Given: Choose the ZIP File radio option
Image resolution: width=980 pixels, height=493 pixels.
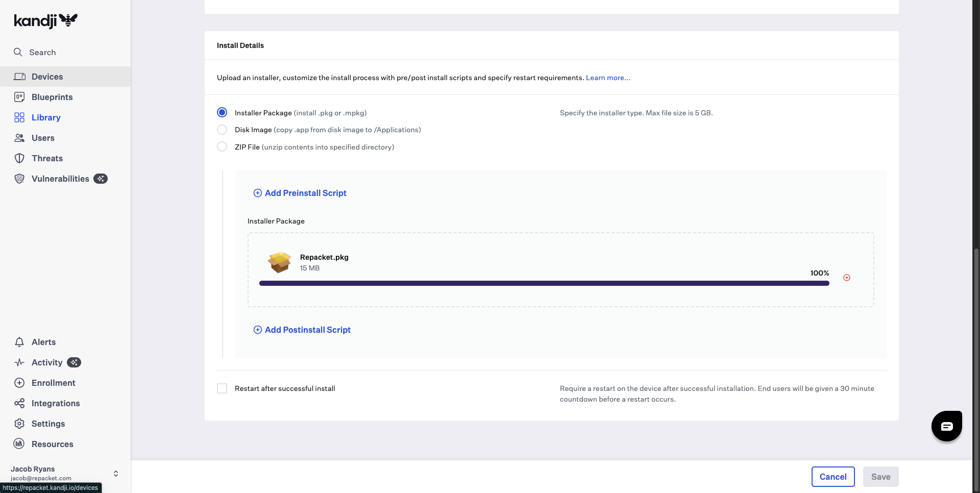Looking at the screenshot, I should click(222, 147).
